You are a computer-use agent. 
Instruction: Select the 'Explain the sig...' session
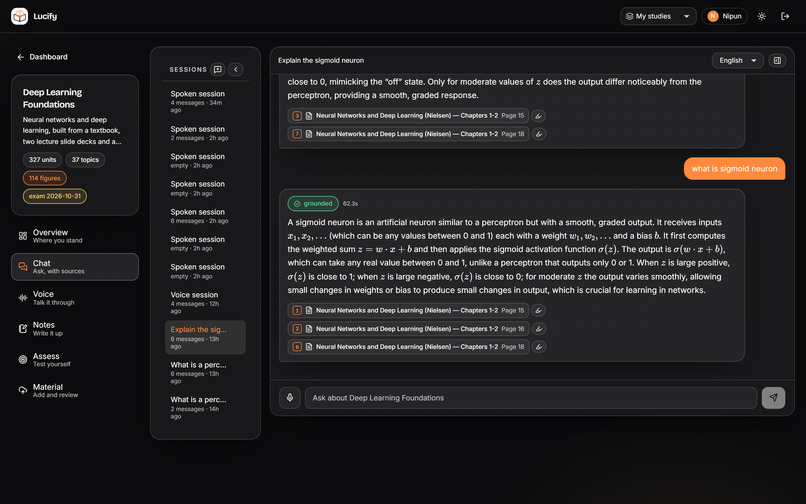click(x=205, y=338)
